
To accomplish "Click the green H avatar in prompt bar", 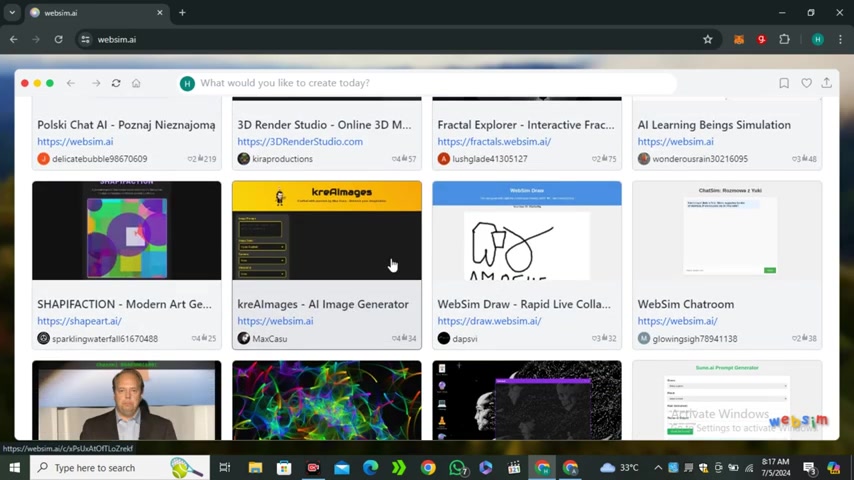I will [x=187, y=83].
